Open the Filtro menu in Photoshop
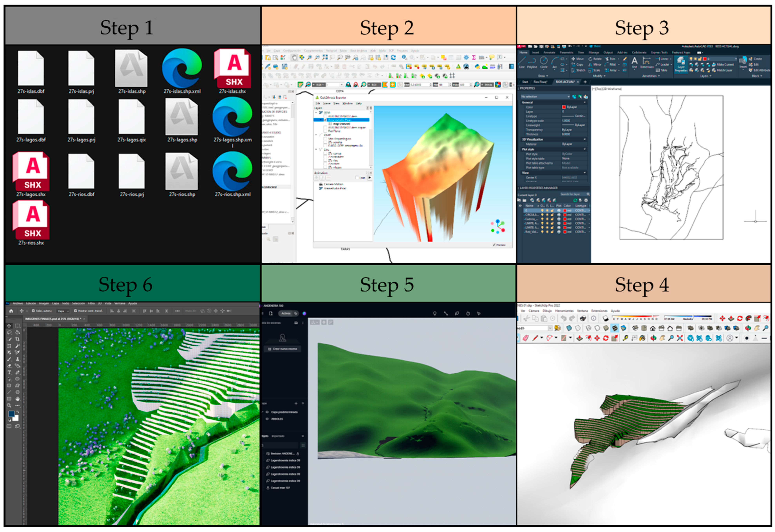Image resolution: width=775 pixels, height=532 pixels. [91, 303]
